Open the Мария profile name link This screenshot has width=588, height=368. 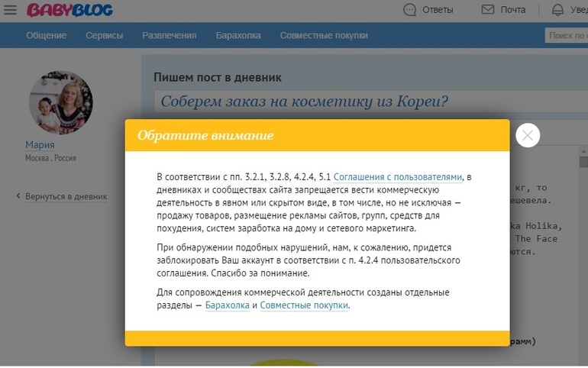(x=40, y=145)
